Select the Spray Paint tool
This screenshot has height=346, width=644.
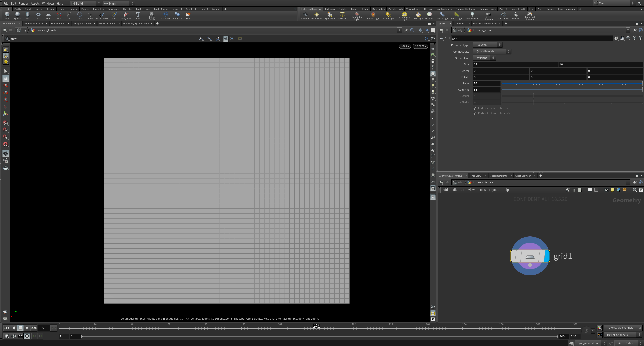click(126, 16)
